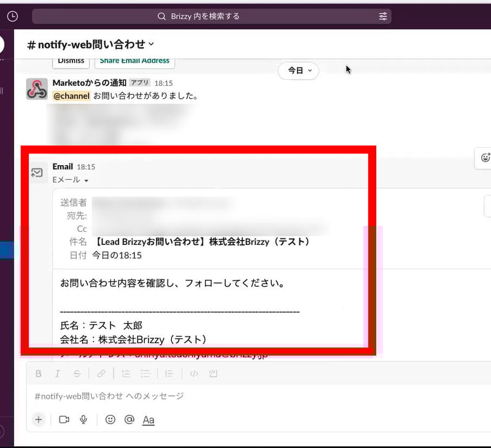This screenshot has height=448, width=491.
Task: Insert link from toolbar
Action: click(x=101, y=374)
